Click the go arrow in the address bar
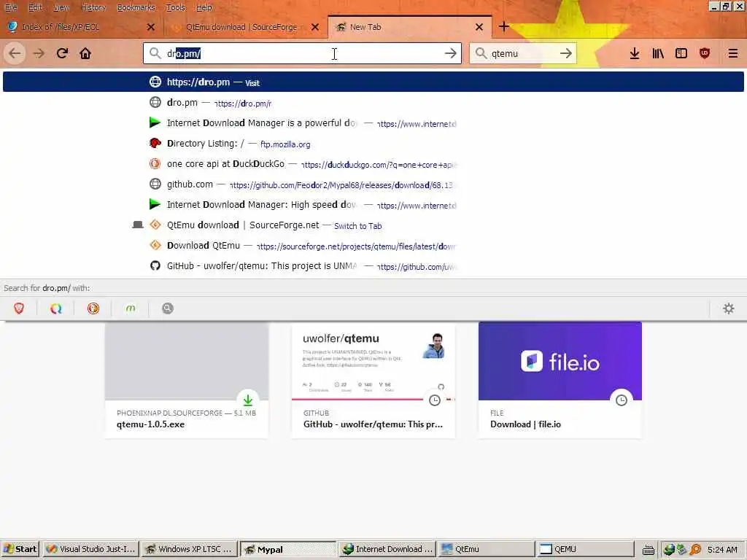This screenshot has width=747, height=560. [450, 53]
